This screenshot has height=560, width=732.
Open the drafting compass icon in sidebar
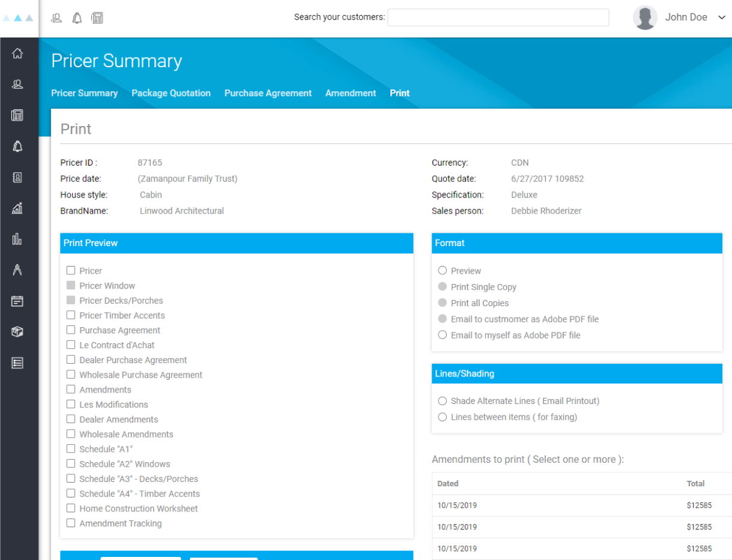click(x=17, y=270)
